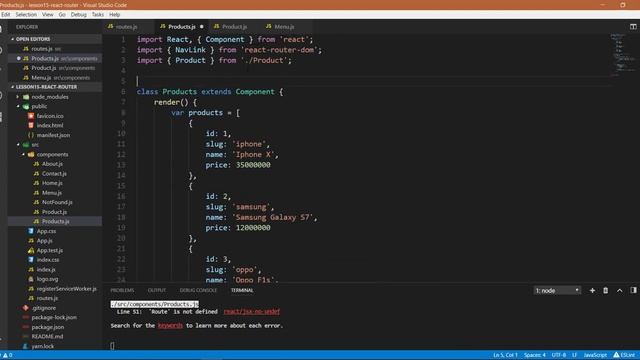Image resolution: width=640 pixels, height=360 pixels.
Task: Switch to the Menu.js editor tab
Action: pyautogui.click(x=284, y=27)
